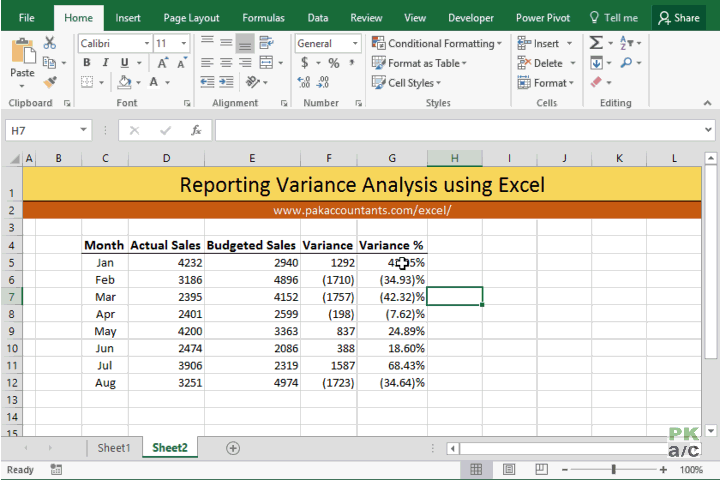Screen dimensions: 720x480
Task: Apply Accounting dollar format
Action: click(x=304, y=62)
